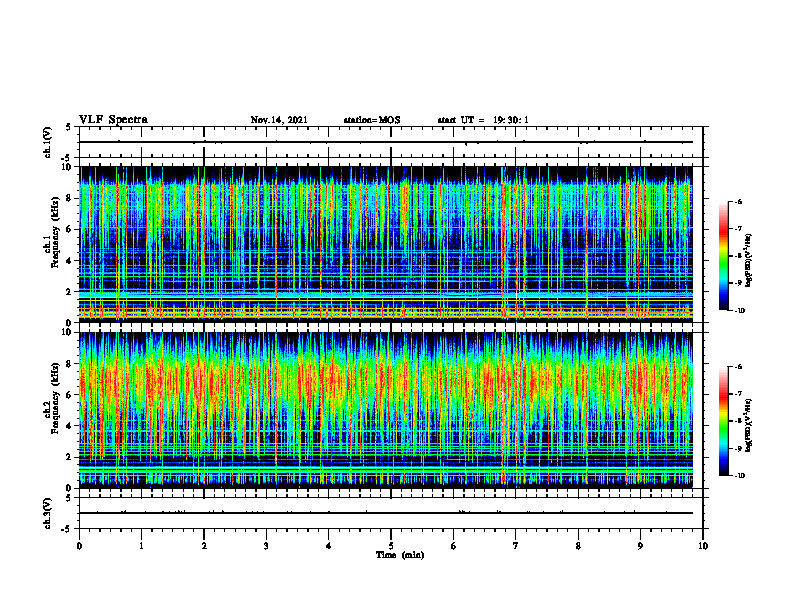
Task: Click the "start UT = 19:30: 1" text
Action: pyautogui.click(x=483, y=120)
